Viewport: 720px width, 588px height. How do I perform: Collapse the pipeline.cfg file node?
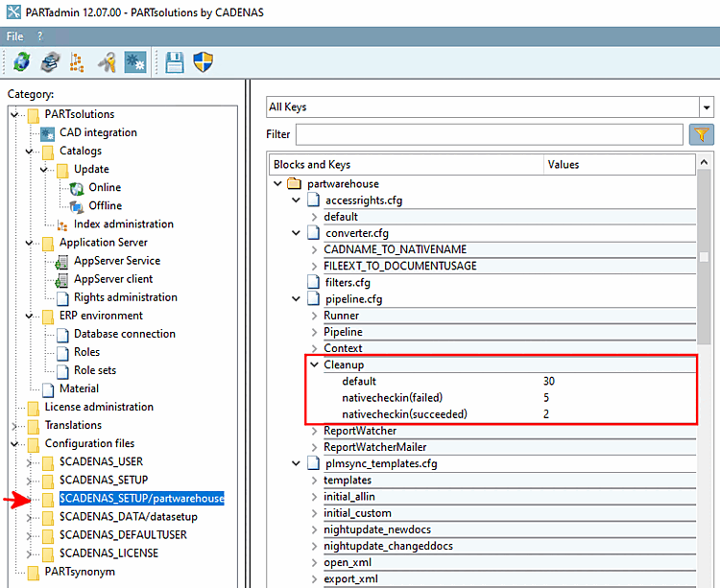pyautogui.click(x=297, y=299)
